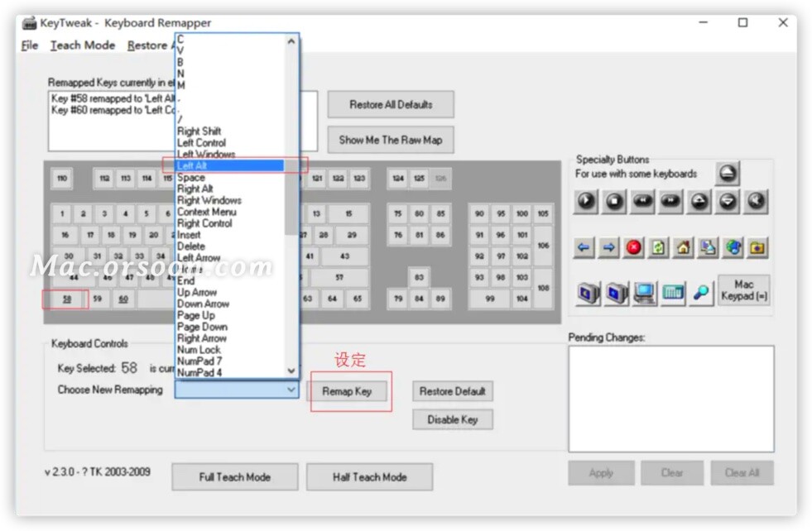Pick Delete in the remapping list
The height and width of the screenshot is (531, 812).
pyautogui.click(x=229, y=246)
